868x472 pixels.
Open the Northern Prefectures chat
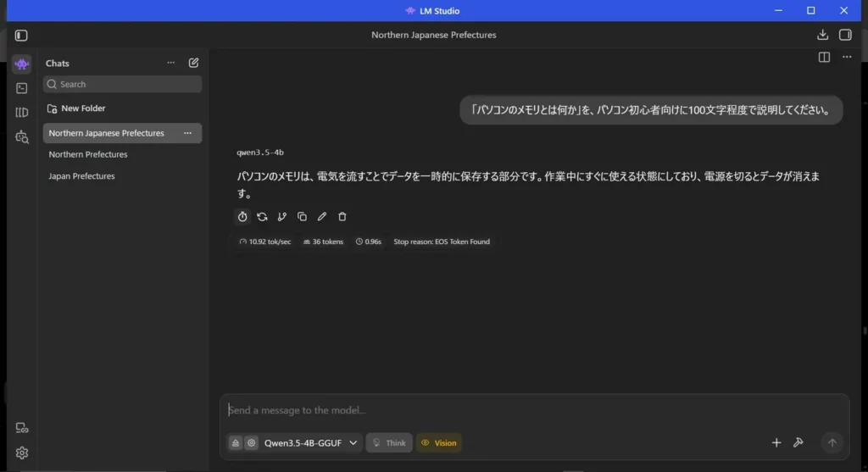tap(87, 154)
